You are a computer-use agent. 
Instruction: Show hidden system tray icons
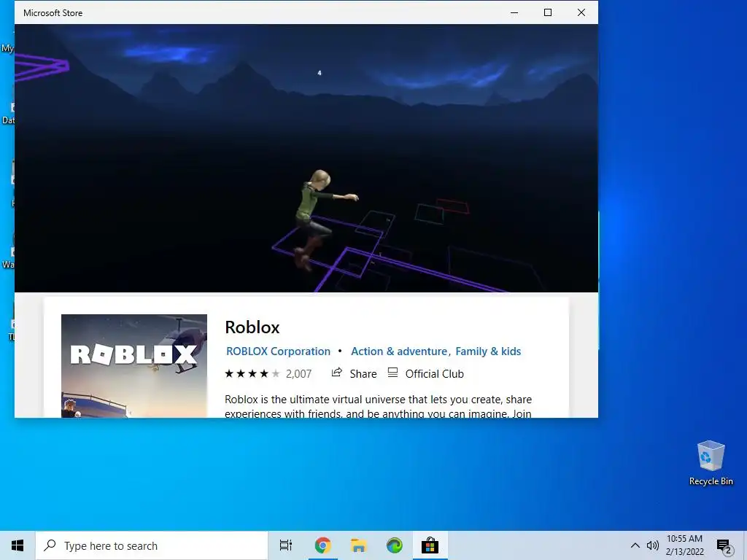[635, 545]
